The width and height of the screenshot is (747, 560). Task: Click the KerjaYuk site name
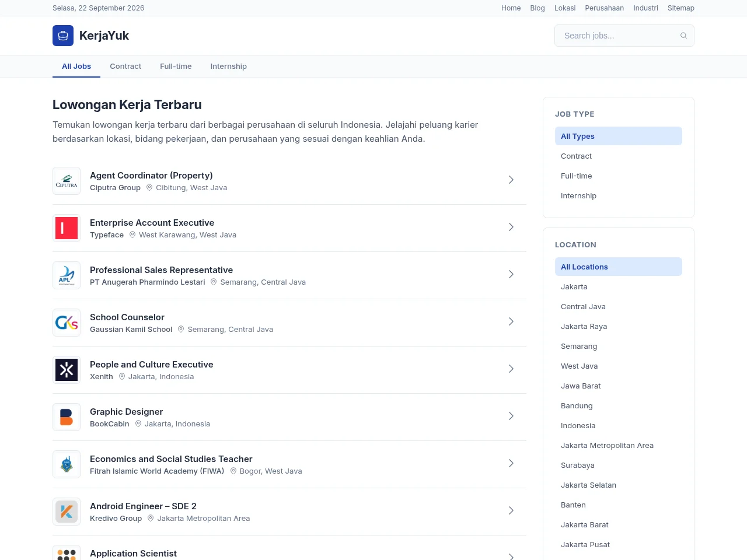pos(104,36)
